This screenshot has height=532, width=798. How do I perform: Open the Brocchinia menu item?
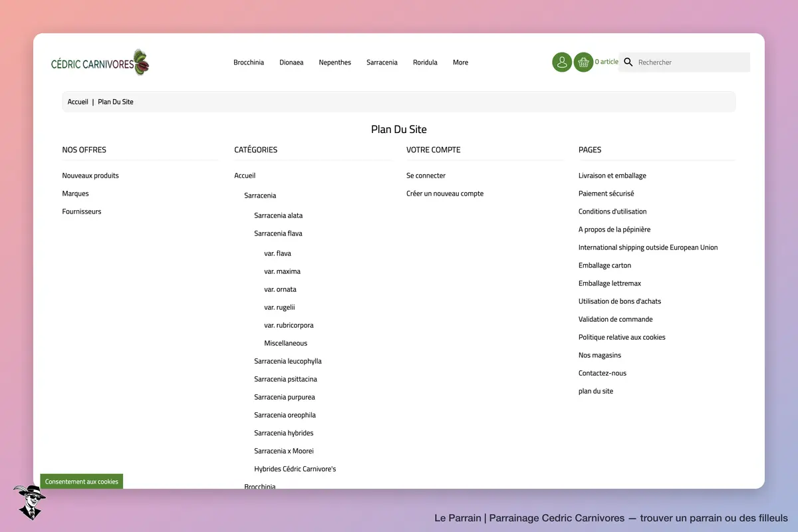point(249,63)
